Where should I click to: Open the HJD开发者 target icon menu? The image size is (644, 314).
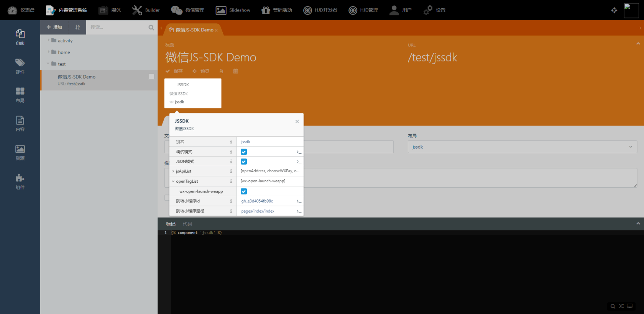(320, 10)
